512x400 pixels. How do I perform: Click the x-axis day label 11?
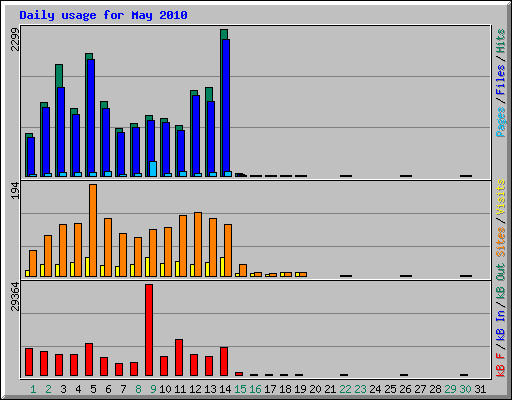pos(180,389)
